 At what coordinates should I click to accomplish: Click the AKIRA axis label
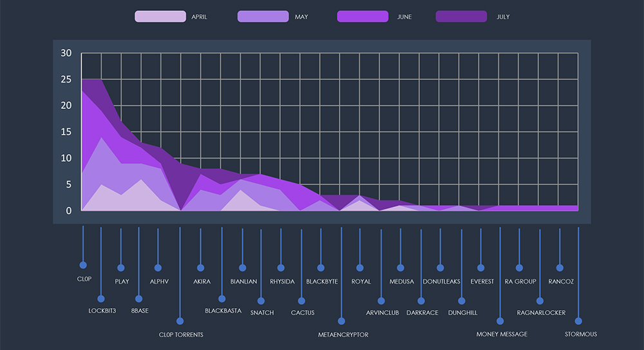point(202,281)
